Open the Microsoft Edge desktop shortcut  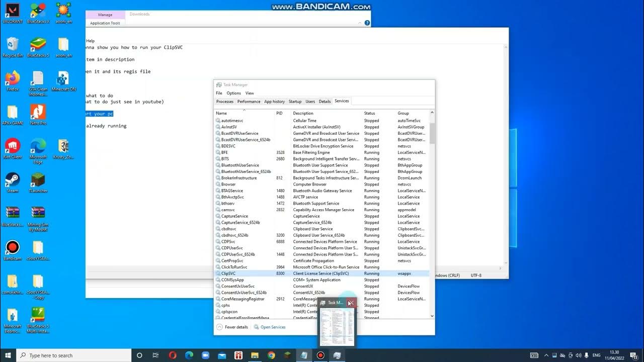(x=38, y=151)
